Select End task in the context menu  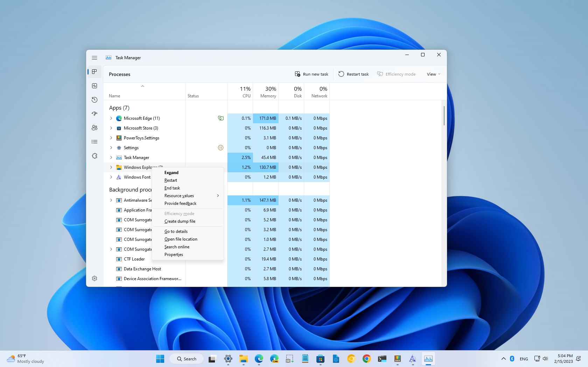click(x=172, y=188)
